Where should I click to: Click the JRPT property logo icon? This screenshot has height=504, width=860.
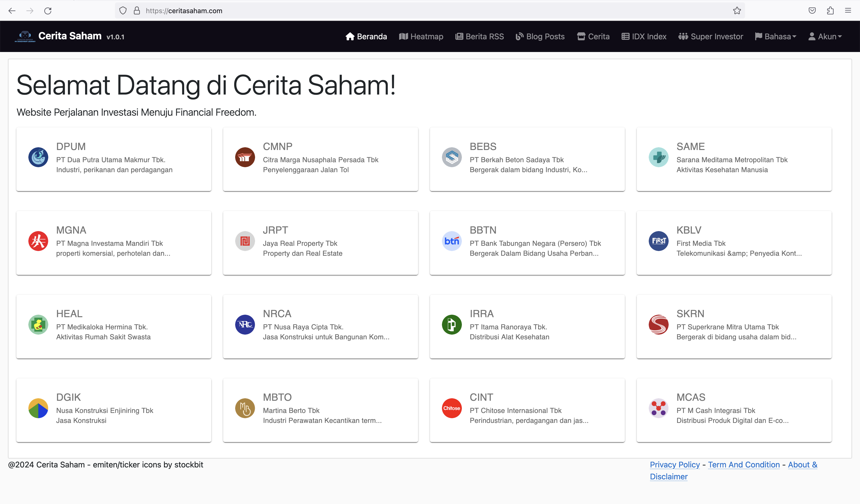(x=245, y=241)
